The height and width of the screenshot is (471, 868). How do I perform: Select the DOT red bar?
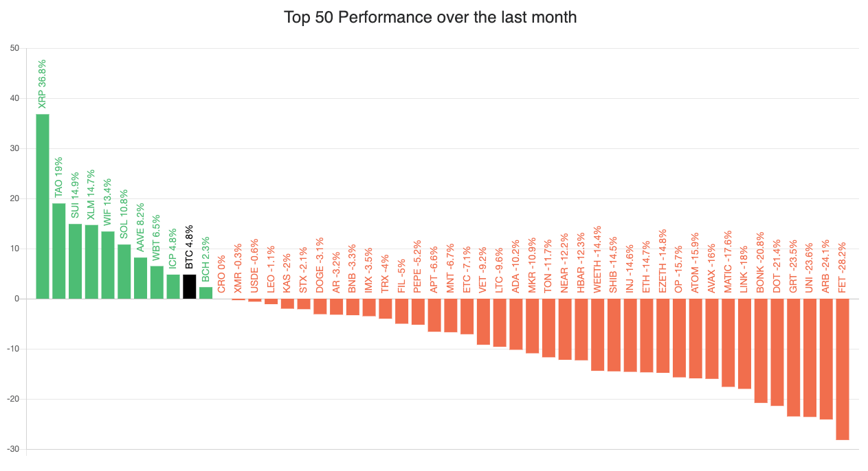[777, 352]
